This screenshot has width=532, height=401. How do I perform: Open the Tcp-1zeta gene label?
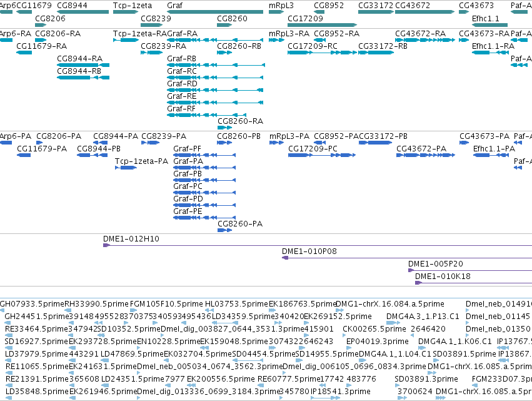point(133,6)
